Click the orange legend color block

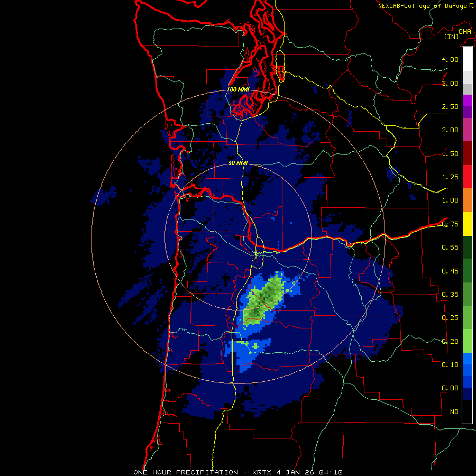click(467, 200)
